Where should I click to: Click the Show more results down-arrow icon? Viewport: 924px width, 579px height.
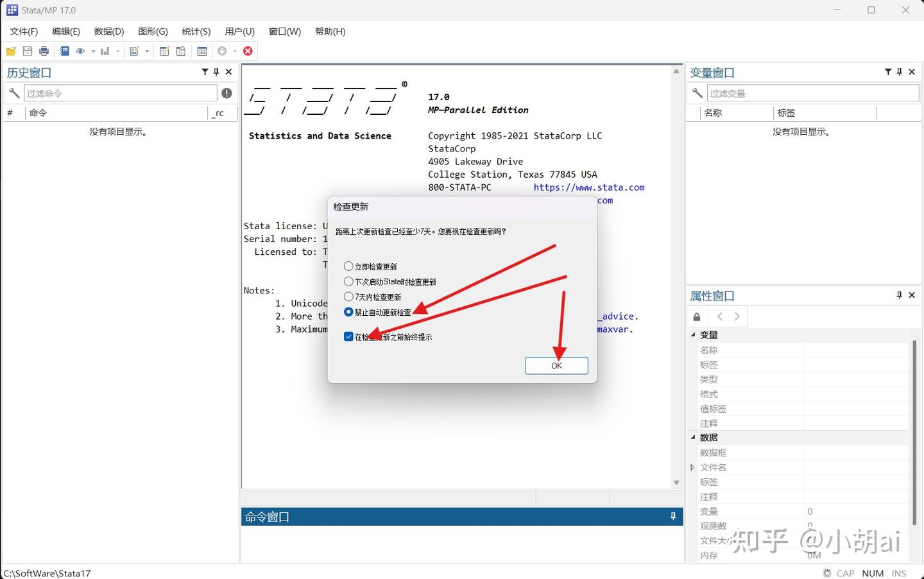coord(222,51)
